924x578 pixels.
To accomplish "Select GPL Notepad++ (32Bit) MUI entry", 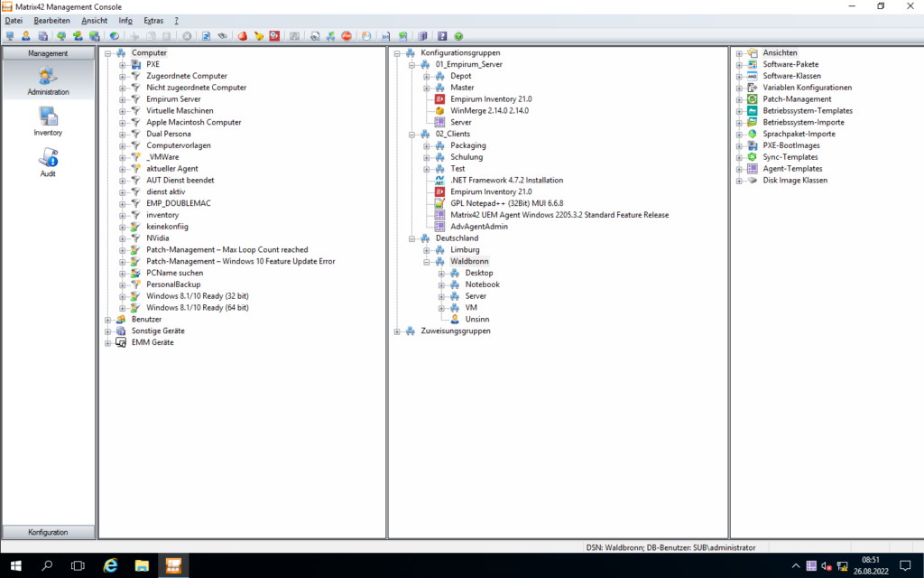I will tap(507, 203).
